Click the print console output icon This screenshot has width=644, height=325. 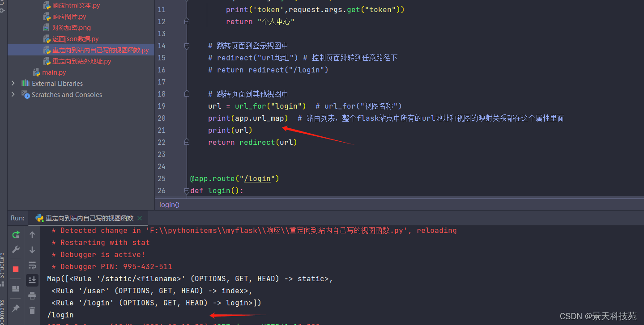tap(32, 295)
